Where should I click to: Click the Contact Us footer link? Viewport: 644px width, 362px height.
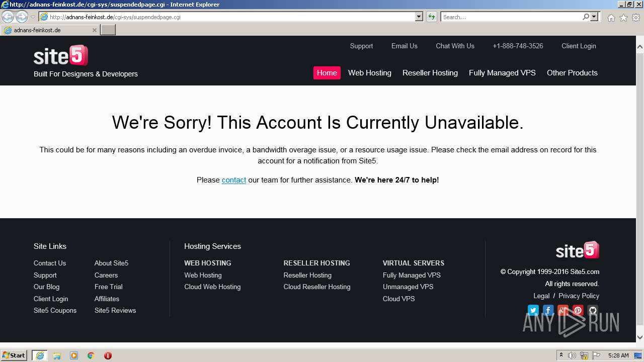tap(50, 263)
